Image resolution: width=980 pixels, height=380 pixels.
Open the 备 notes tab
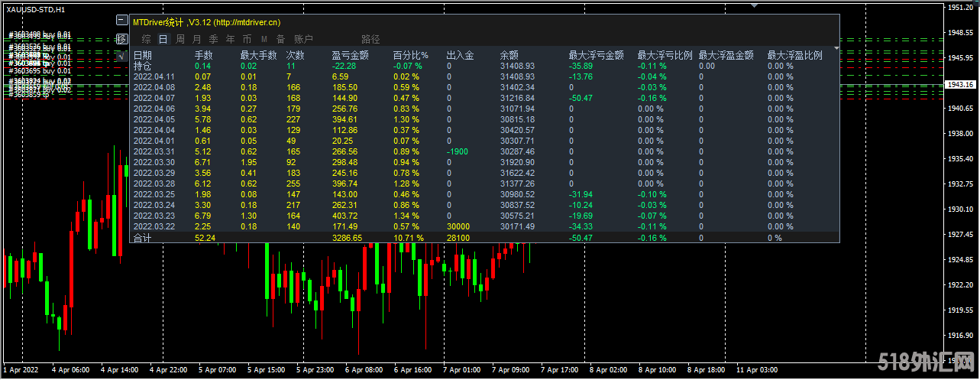280,39
